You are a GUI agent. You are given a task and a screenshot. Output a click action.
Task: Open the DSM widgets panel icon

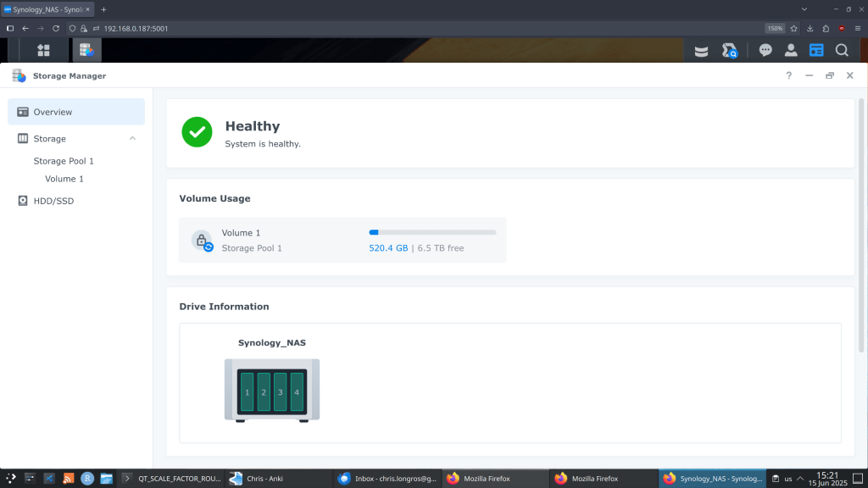[816, 50]
